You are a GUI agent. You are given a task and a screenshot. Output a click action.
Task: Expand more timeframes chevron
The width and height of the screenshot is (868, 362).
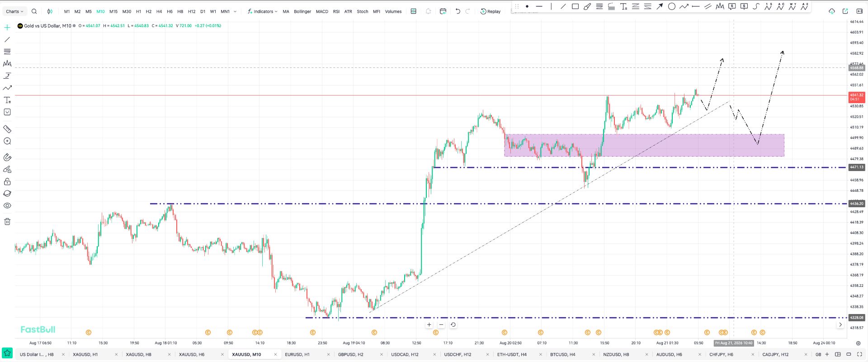235,11
